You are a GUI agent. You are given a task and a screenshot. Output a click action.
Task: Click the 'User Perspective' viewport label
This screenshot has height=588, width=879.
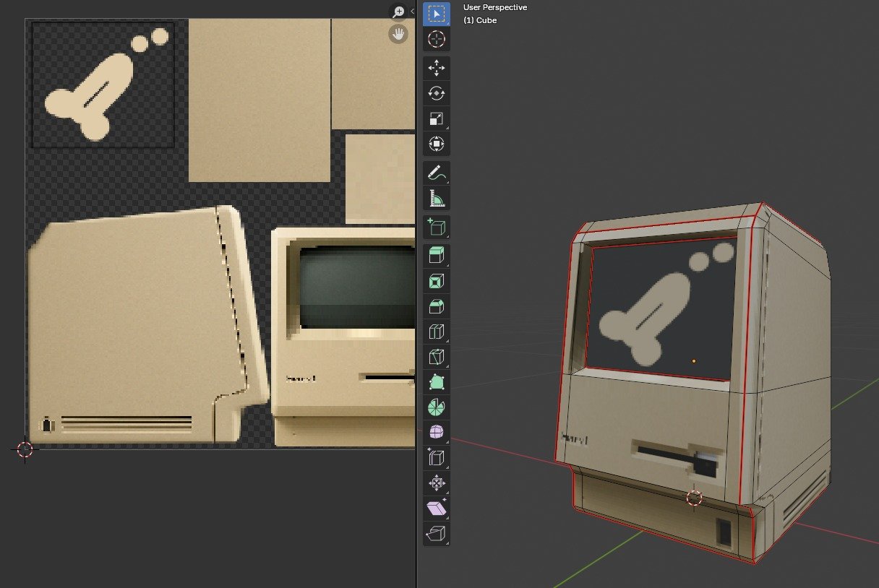point(495,7)
